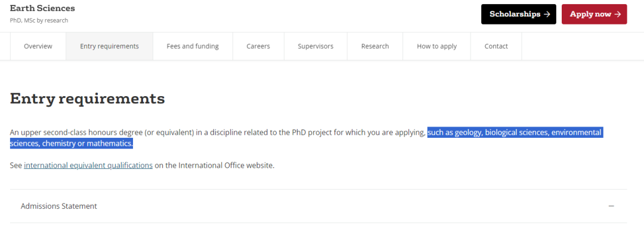Image resolution: width=644 pixels, height=228 pixels.
Task: Click the Entry requirements heading
Action: 87,98
